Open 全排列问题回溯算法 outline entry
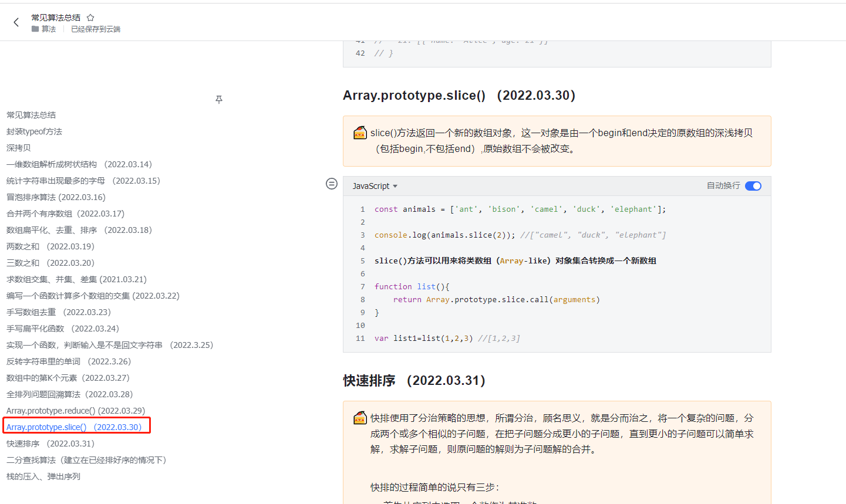This screenshot has width=846, height=504. coord(70,394)
